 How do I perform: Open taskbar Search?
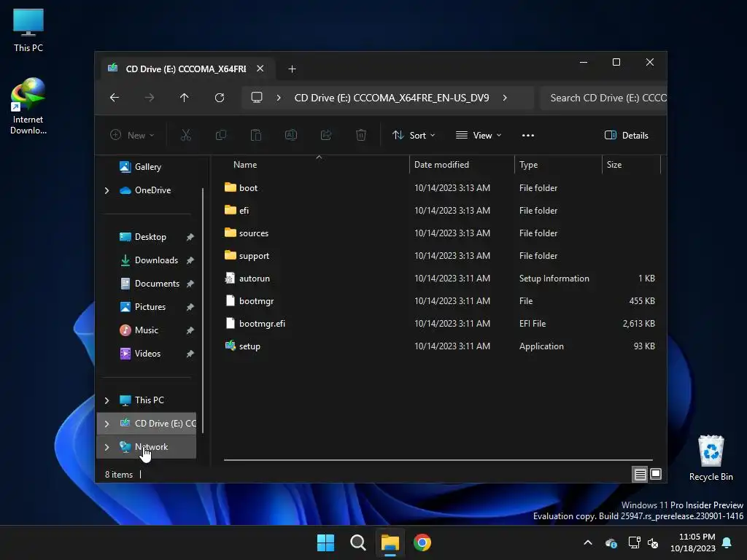pyautogui.click(x=357, y=542)
